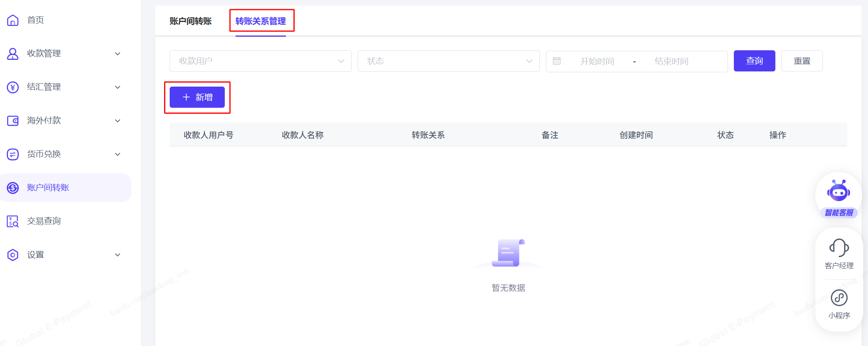This screenshot has height=346, width=868.
Task: Click the 交易查询 search icon
Action: pyautogui.click(x=13, y=221)
